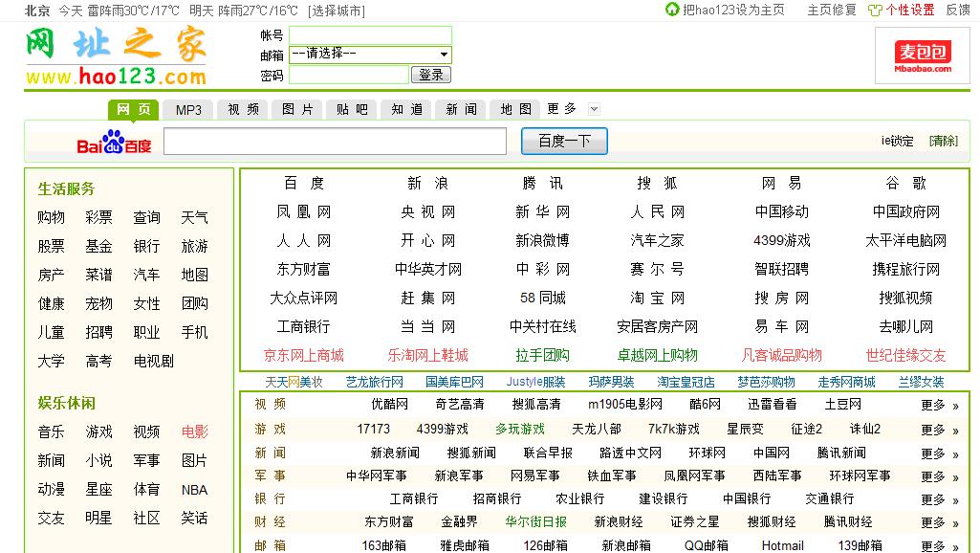Switch to the 贴吧 search tab
Image resolution: width=980 pixels, height=553 pixels.
351,109
